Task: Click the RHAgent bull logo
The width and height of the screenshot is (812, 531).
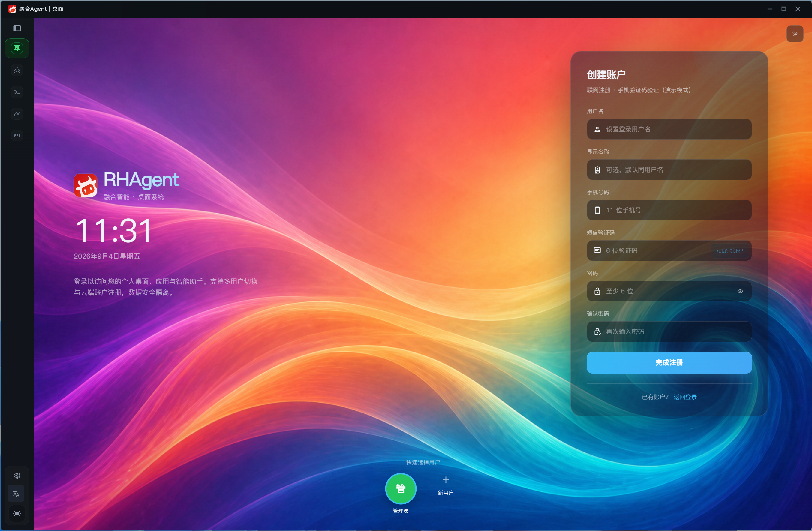Action: click(x=86, y=185)
